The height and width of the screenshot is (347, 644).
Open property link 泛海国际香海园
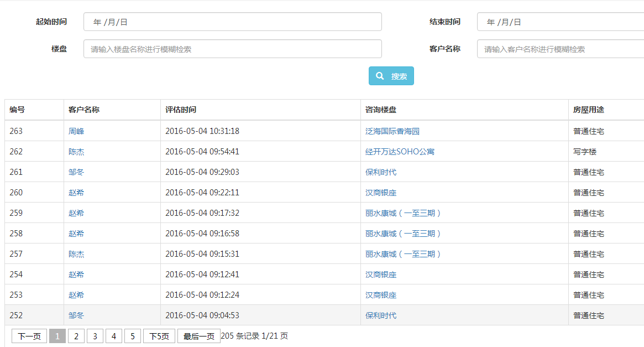click(x=392, y=131)
